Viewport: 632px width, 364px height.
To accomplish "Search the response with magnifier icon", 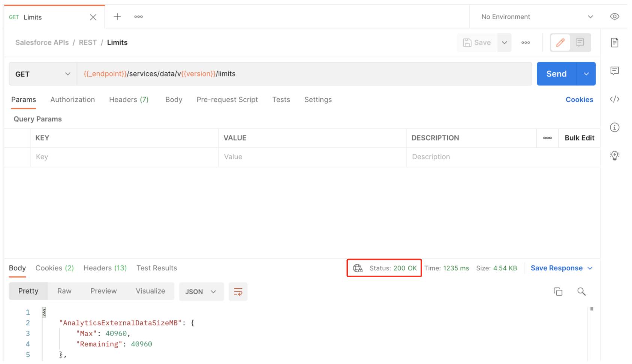I will (581, 291).
